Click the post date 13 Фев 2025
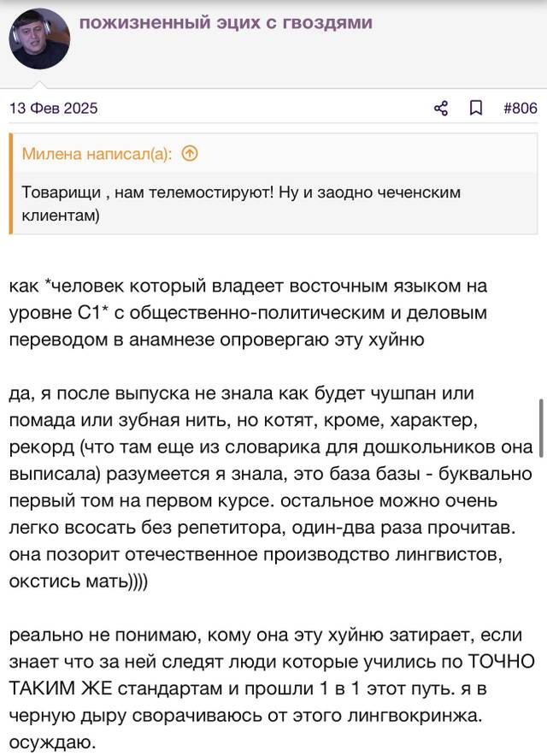Image resolution: width=547 pixels, height=756 pixels. coord(54,108)
